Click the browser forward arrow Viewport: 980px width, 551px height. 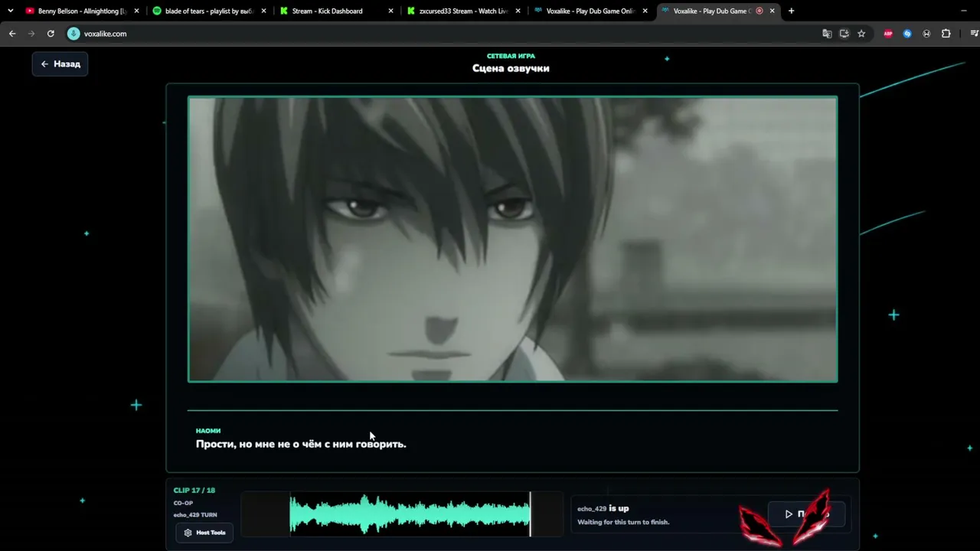point(31,34)
